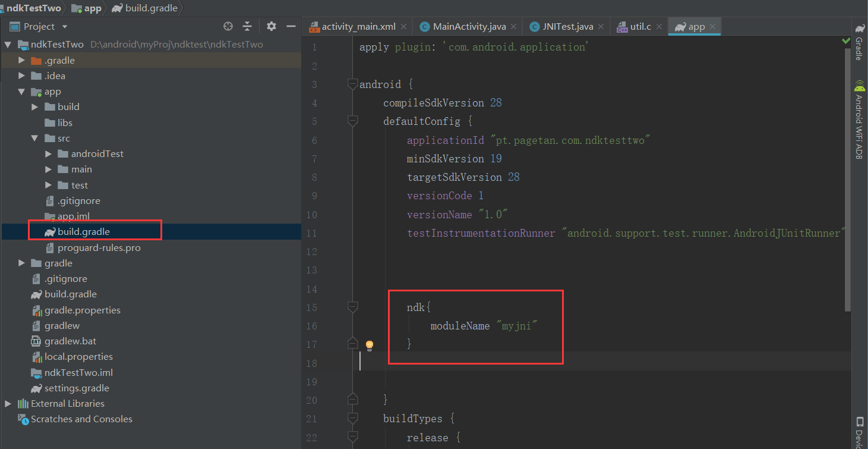Screen dimensions: 868x449
Task: Fold the ndk block at line 15
Action: [x=353, y=307]
